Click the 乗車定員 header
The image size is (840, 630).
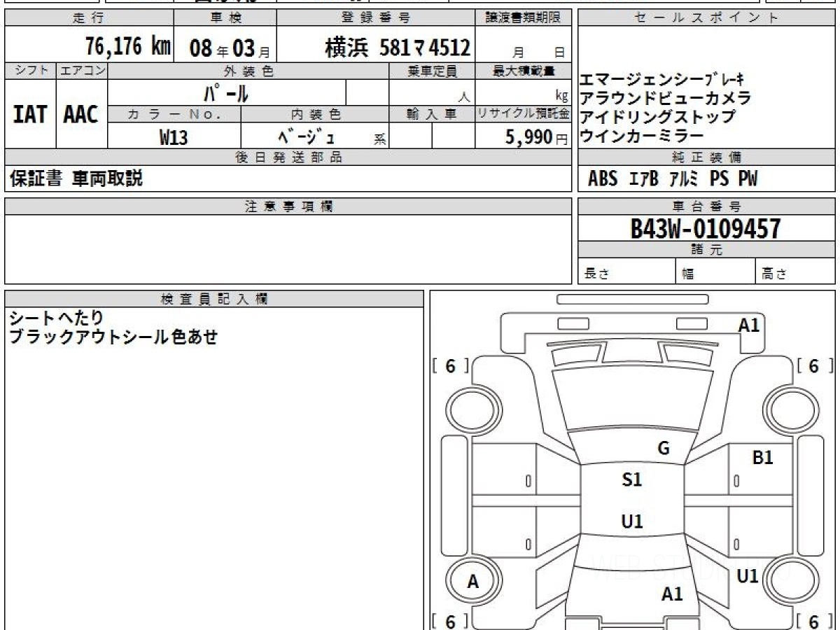pos(432,71)
